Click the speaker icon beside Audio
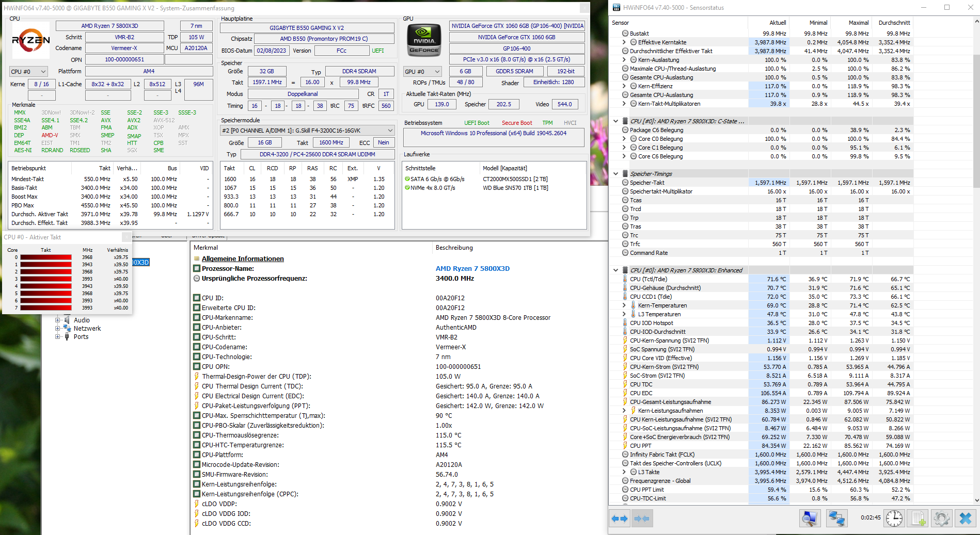The width and height of the screenshot is (980, 535). (x=67, y=320)
